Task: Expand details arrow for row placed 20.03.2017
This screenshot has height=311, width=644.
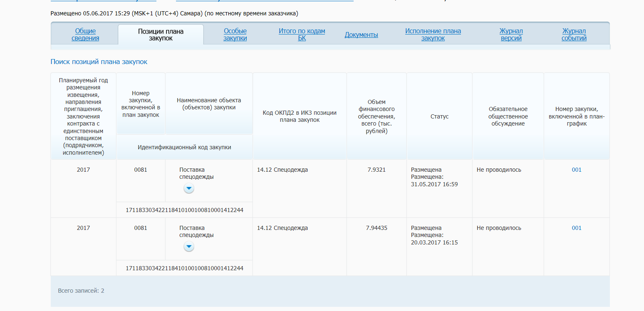Action: click(189, 247)
